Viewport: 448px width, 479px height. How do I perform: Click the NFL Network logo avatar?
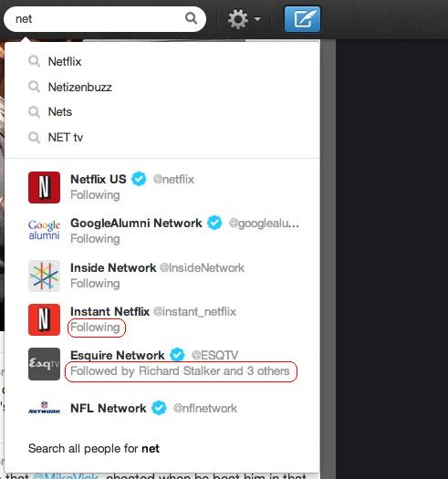pos(44,408)
